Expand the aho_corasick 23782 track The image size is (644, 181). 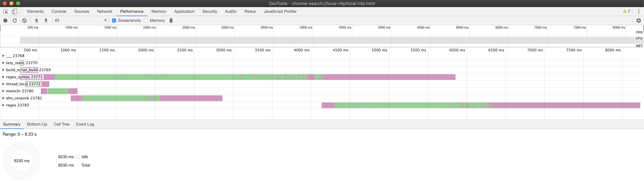(x=3, y=98)
